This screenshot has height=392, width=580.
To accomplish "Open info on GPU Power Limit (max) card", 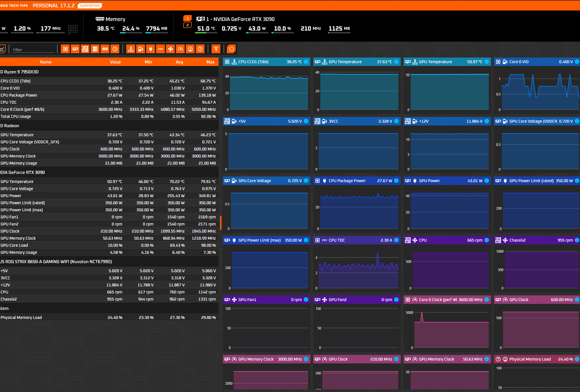I will 306,240.
